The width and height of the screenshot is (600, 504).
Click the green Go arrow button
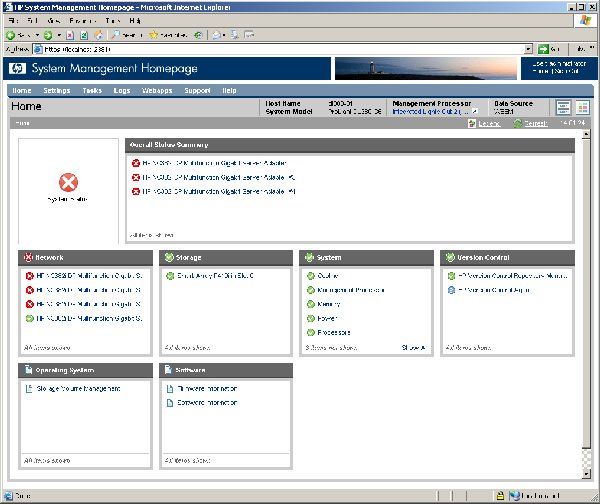coord(543,49)
